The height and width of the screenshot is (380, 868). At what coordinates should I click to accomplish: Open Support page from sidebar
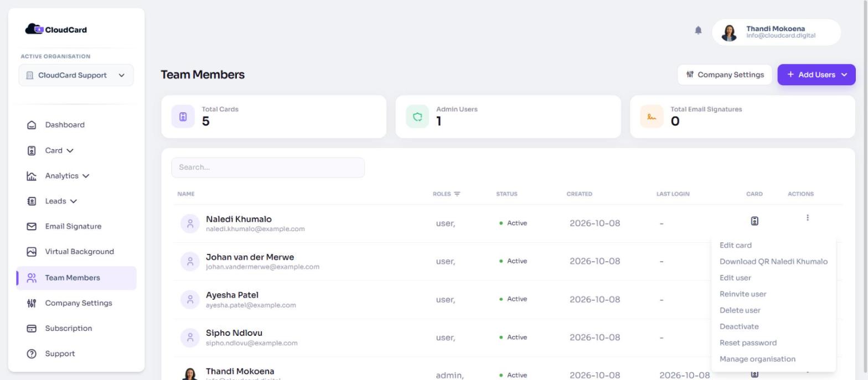click(60, 354)
